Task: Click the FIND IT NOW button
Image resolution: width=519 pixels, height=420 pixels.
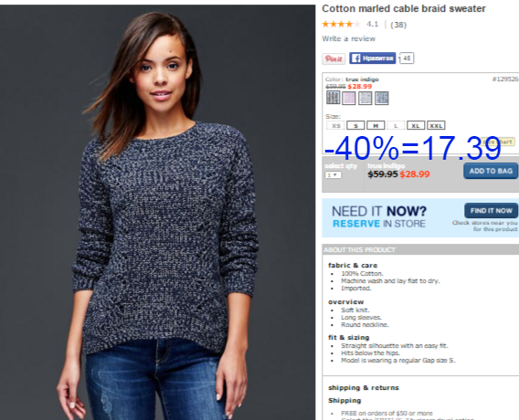Action: click(492, 211)
